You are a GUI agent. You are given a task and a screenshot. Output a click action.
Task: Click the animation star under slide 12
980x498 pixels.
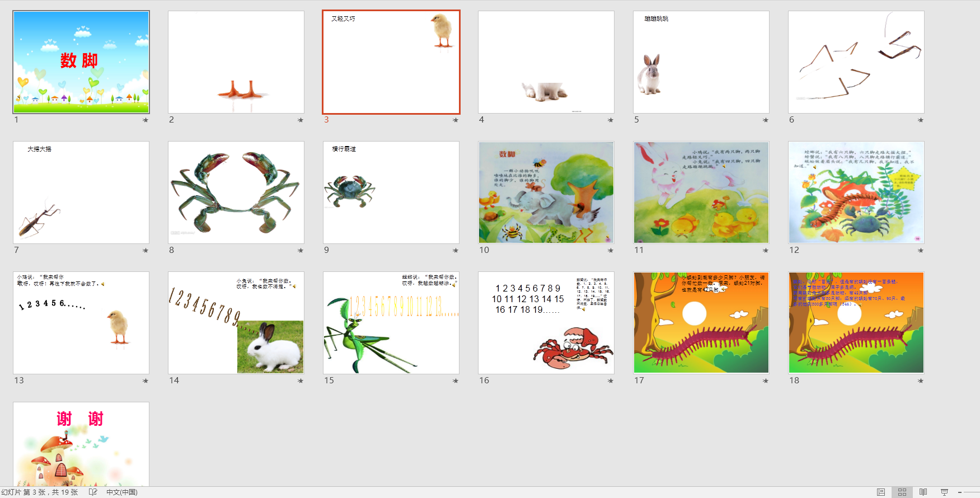pyautogui.click(x=921, y=250)
